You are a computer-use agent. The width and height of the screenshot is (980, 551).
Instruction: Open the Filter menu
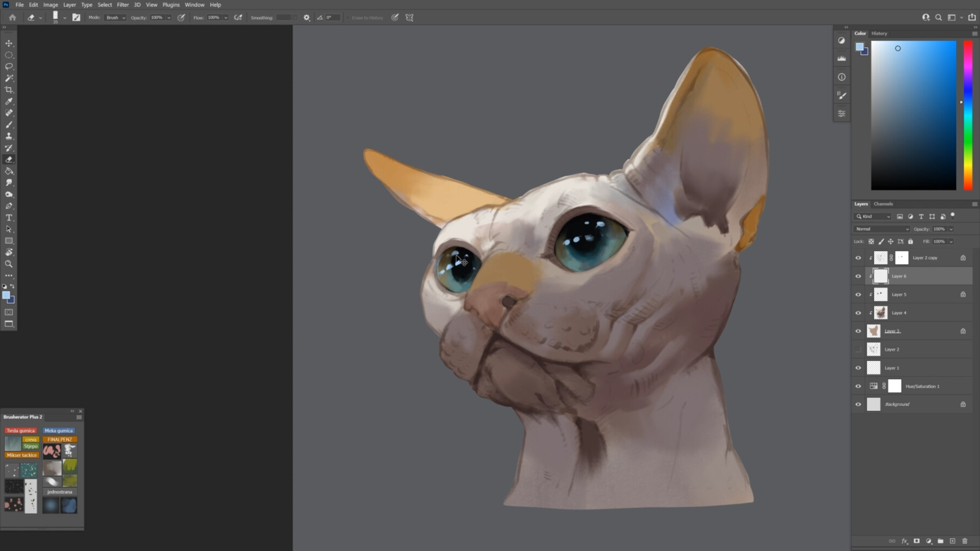point(122,4)
